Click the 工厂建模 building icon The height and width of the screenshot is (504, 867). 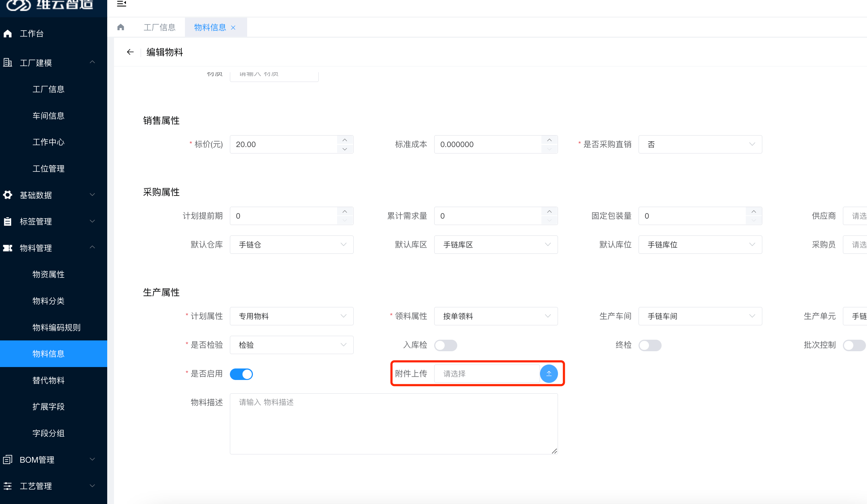pos(8,63)
